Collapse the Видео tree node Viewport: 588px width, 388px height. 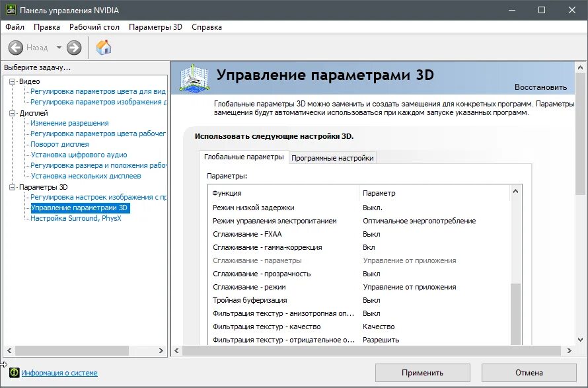tap(13, 81)
